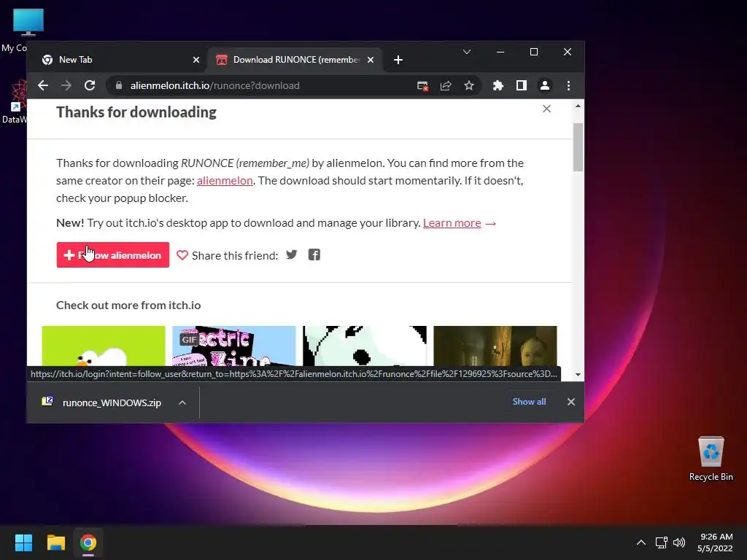Open the clock showing 9:26 AM
Image resolution: width=747 pixels, height=560 pixels.
tap(715, 542)
